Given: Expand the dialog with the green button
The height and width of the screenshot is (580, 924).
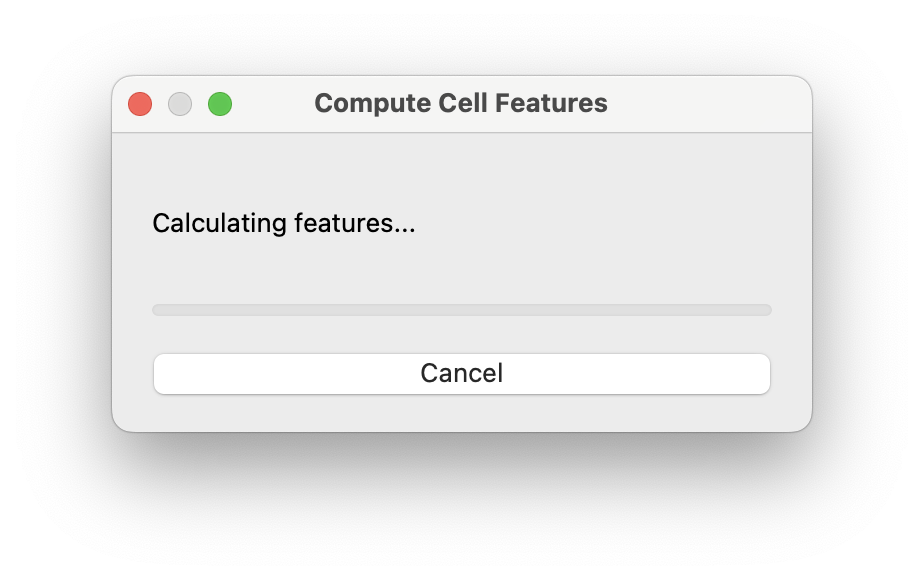Looking at the screenshot, I should pos(220,103).
